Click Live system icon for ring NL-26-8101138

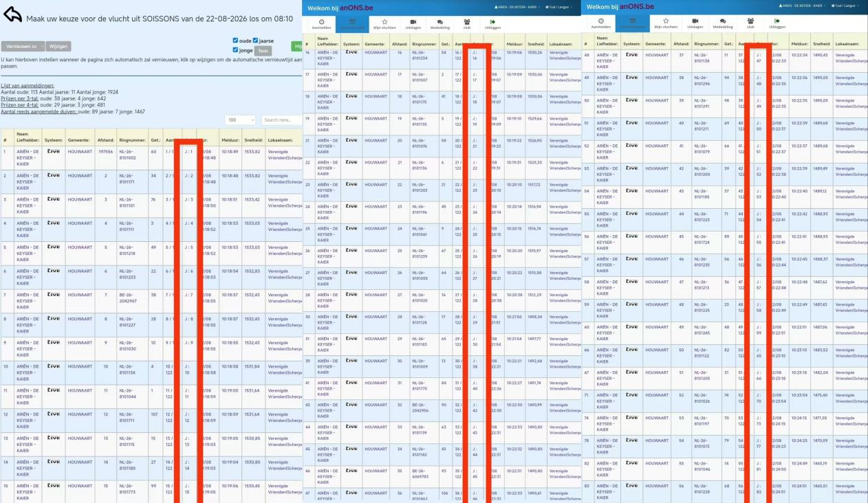click(x=631, y=55)
